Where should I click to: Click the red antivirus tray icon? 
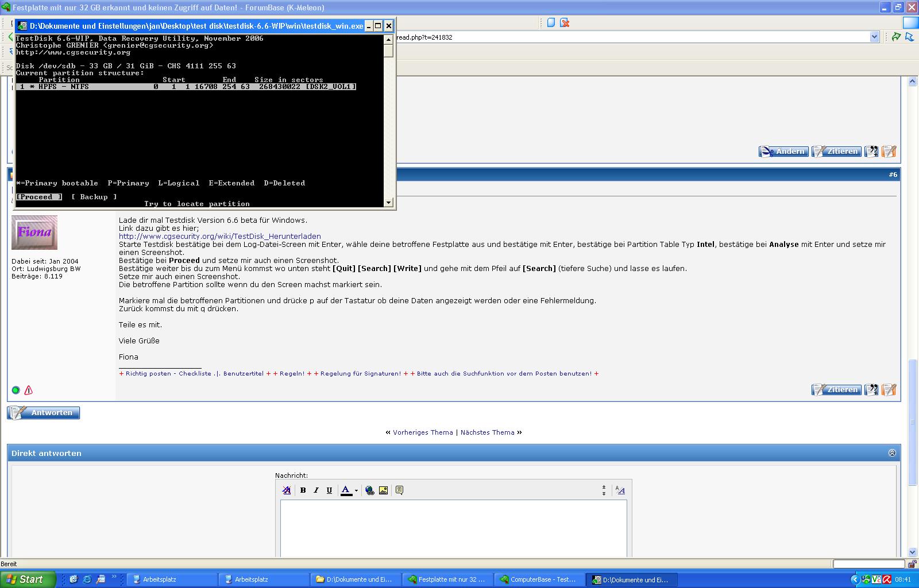pos(887,579)
